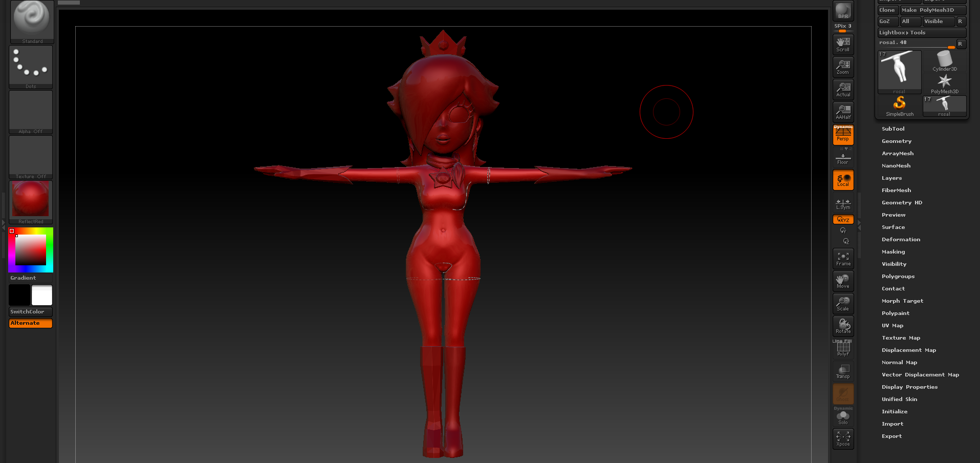Screen dimensions: 980x463
Task: Expand the SubTool section
Action: pos(893,129)
